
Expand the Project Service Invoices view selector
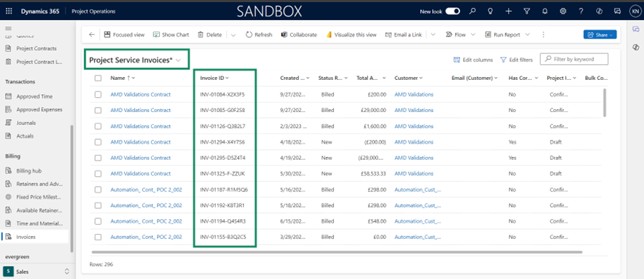179,60
